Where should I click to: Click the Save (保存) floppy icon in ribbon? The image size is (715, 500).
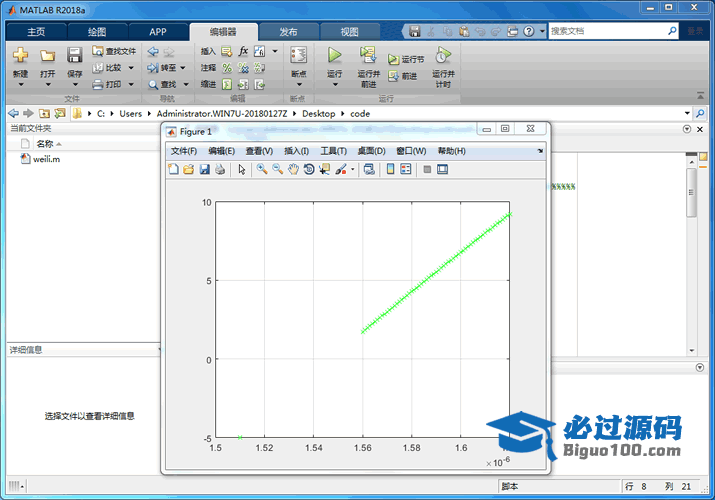click(74, 55)
